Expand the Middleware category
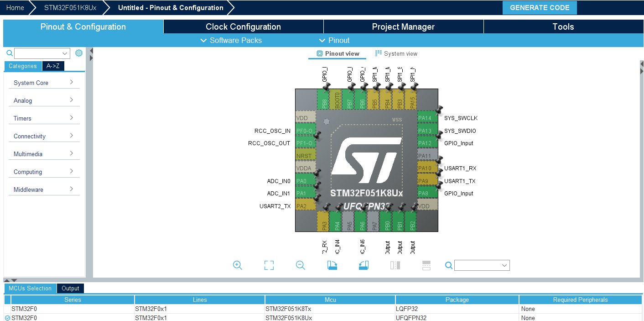 tap(44, 189)
